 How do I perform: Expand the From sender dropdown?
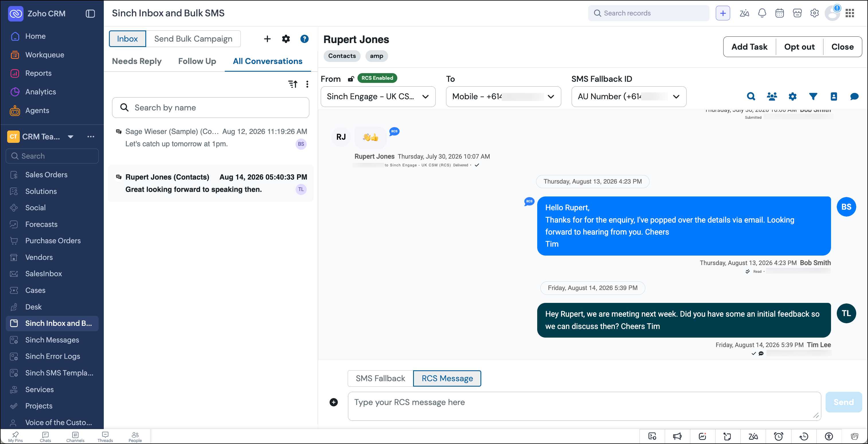click(x=378, y=96)
